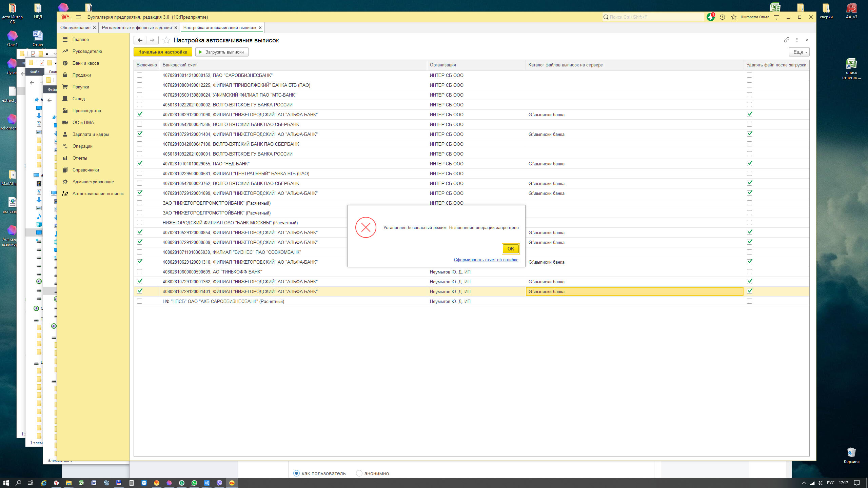
Task: Open the 'Продажи' section
Action: click(81, 75)
